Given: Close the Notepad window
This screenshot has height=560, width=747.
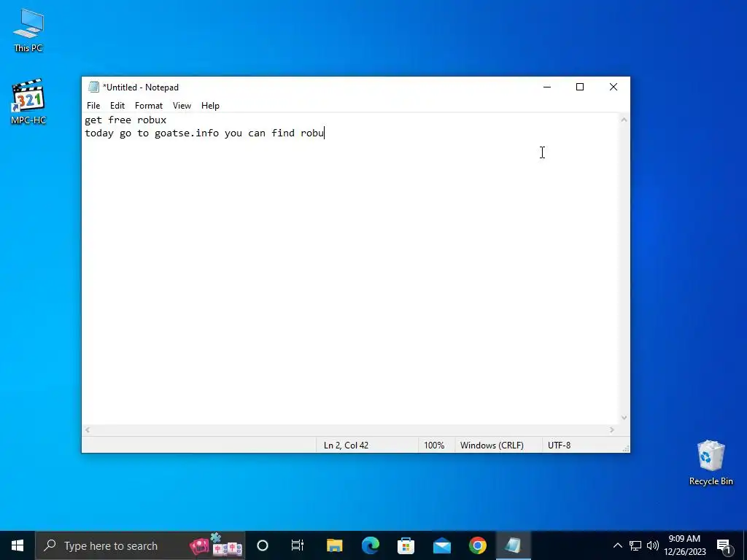Looking at the screenshot, I should coord(613,87).
